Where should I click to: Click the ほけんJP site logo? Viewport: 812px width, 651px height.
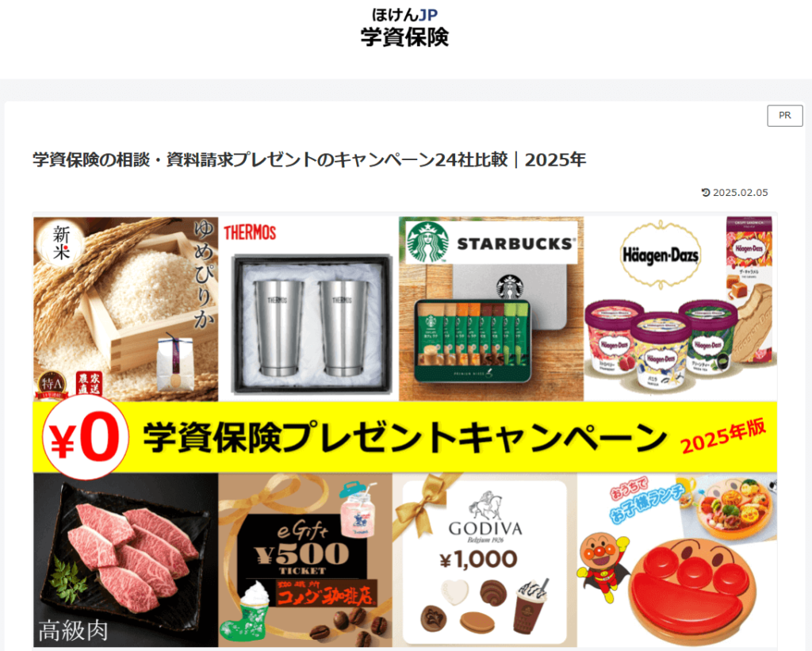(404, 14)
